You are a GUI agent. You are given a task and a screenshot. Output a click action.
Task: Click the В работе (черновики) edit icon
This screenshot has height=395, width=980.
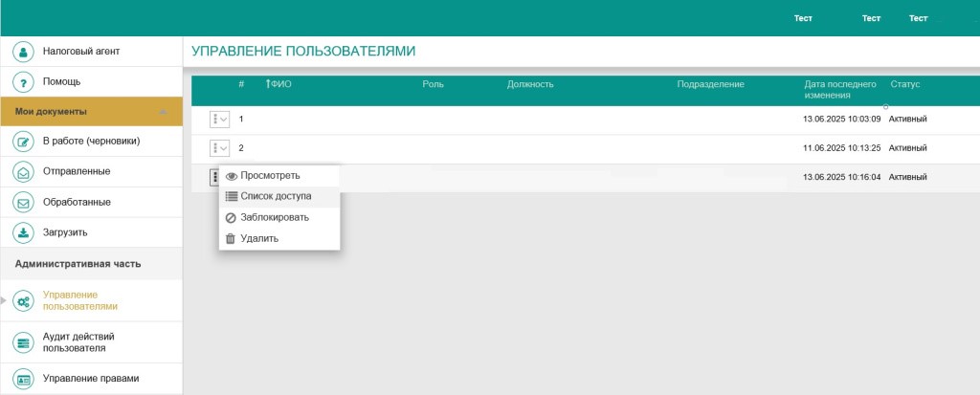coord(24,142)
